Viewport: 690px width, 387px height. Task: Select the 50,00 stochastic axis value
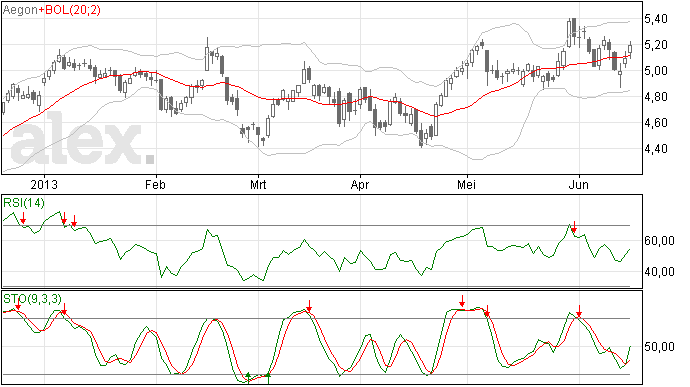[659, 347]
